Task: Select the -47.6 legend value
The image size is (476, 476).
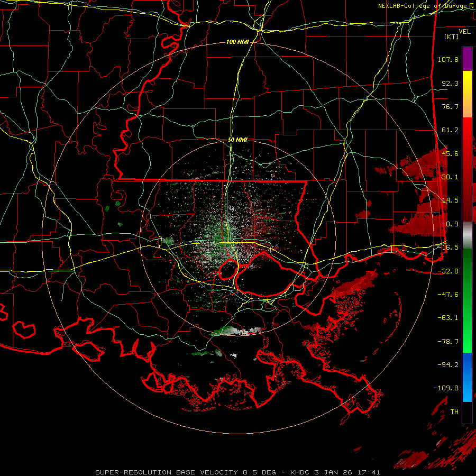Action: click(x=448, y=295)
